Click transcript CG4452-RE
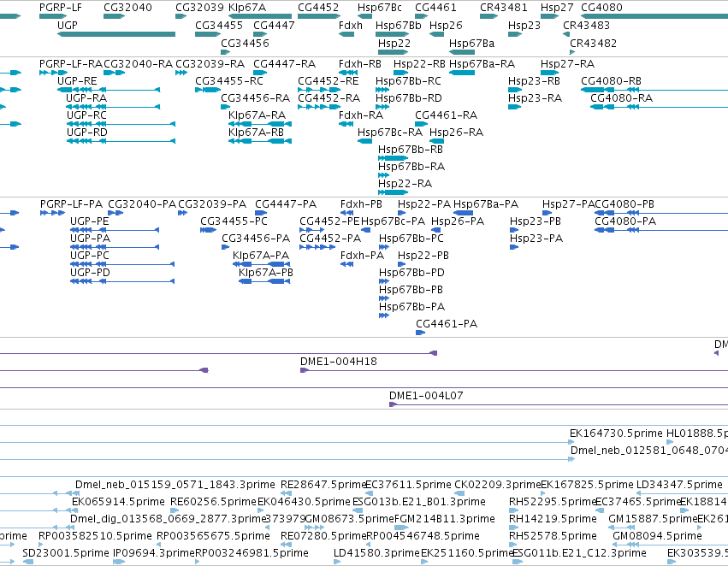 tap(328, 80)
